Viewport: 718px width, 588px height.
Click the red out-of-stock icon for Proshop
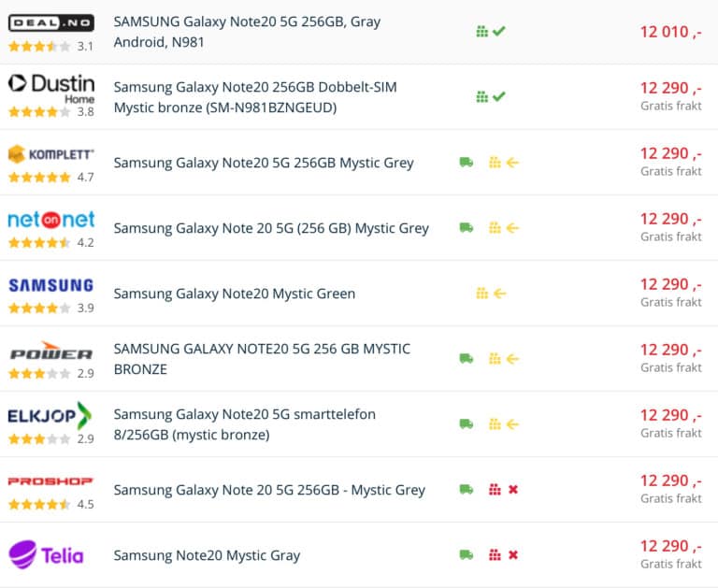pos(512,490)
